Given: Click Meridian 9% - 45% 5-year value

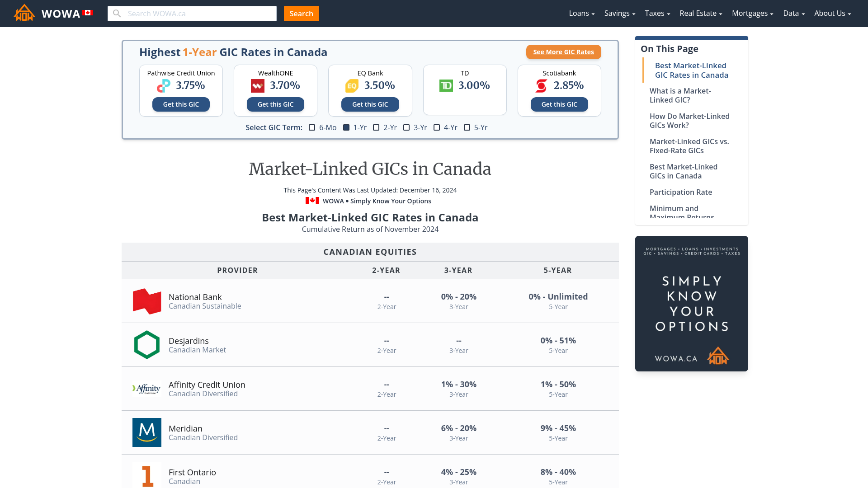Looking at the screenshot, I should click(558, 428).
